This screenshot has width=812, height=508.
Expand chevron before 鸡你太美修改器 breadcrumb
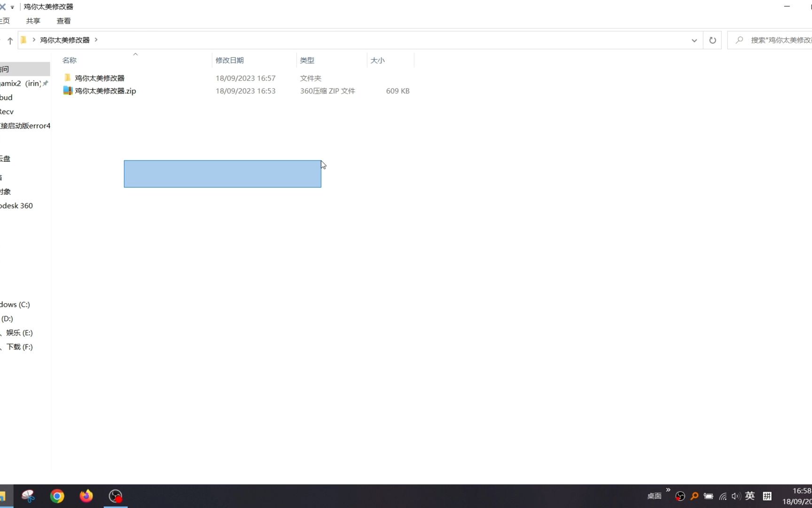[x=34, y=40]
